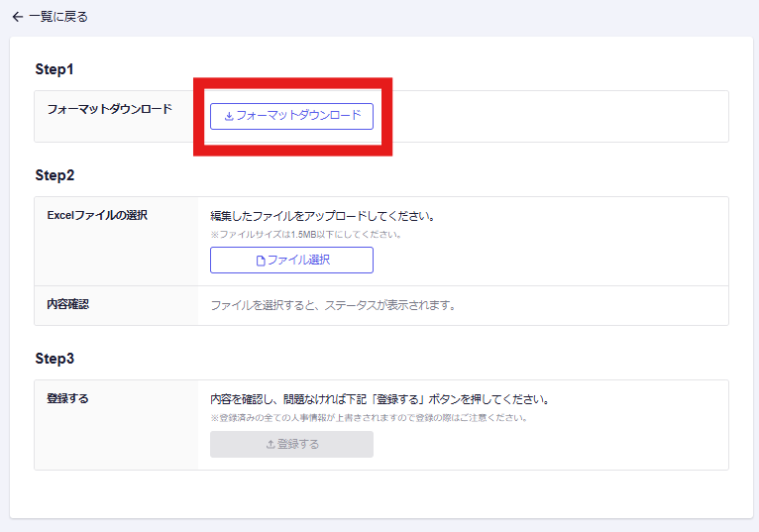
Task: Click the ステータスが表示されます status message
Action: tap(333, 305)
